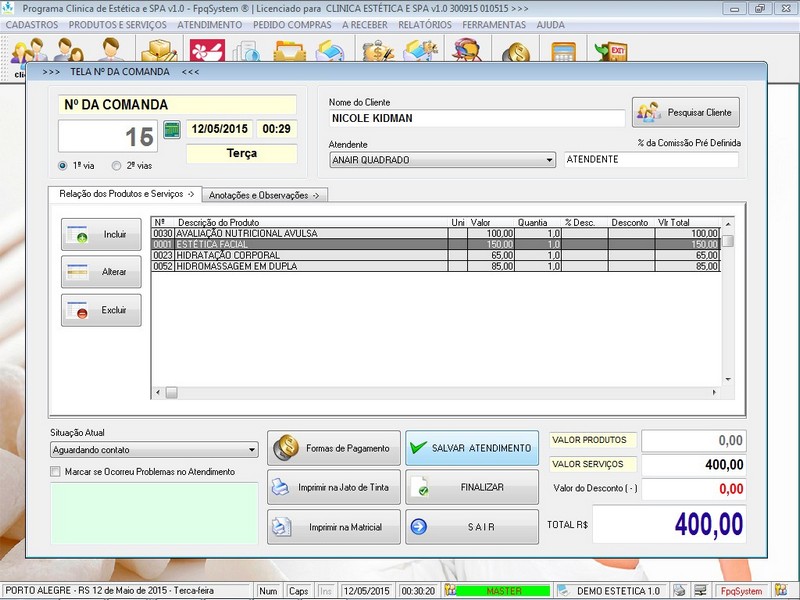Open the Situação Atual dropdown
Image resolution: width=800 pixels, height=600 pixels.
coord(252,450)
